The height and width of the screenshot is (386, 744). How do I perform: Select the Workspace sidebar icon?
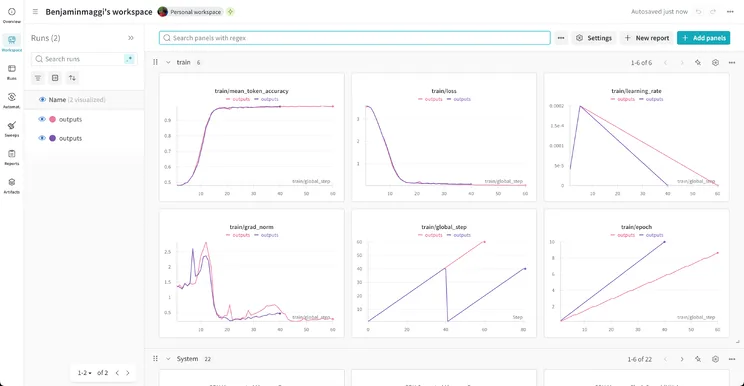(11, 43)
